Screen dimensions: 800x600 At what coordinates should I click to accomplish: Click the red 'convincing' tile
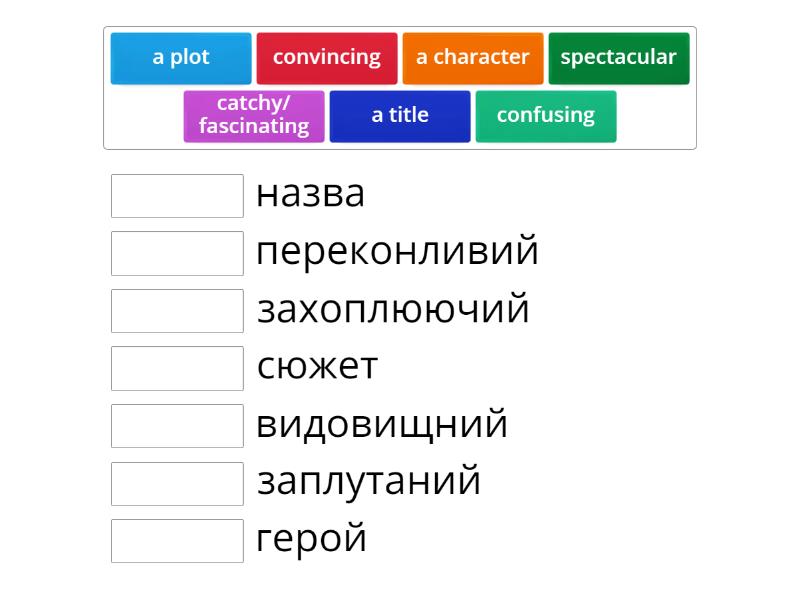click(x=327, y=58)
